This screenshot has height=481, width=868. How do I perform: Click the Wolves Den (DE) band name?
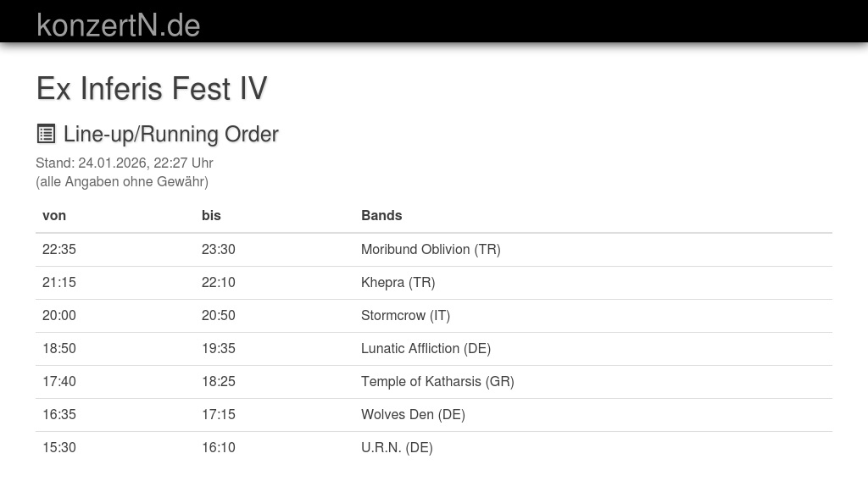click(x=413, y=414)
